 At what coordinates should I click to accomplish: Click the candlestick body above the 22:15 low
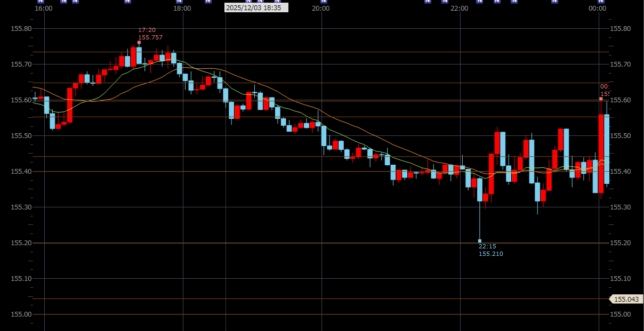480,190
